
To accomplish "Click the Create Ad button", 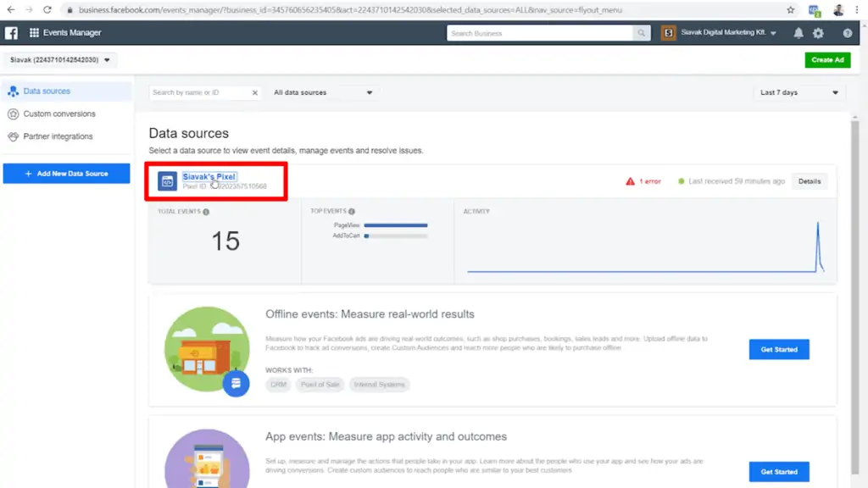I will [827, 60].
